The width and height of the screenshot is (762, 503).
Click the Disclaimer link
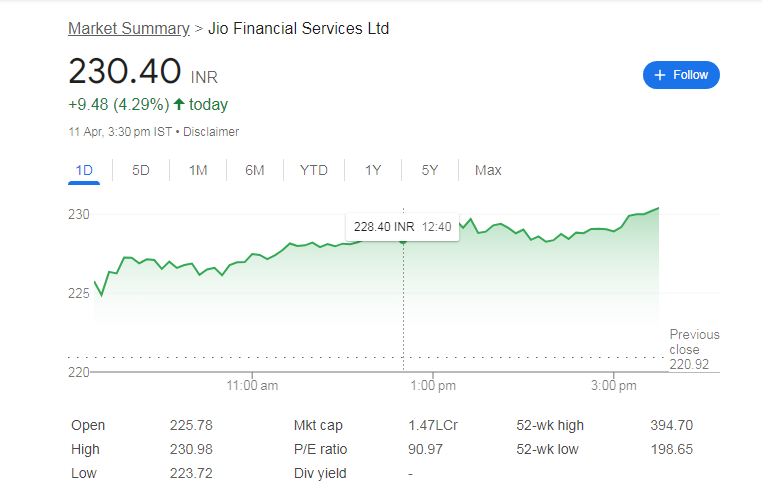(x=211, y=132)
